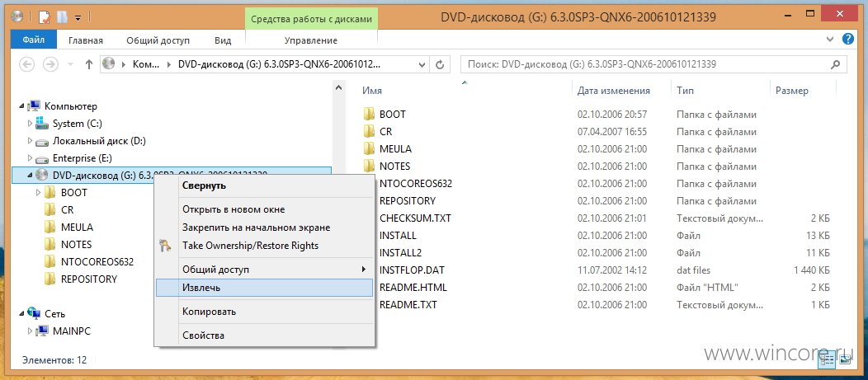Image resolution: width=868 pixels, height=380 pixels.
Task: Select the BOOT folder icon in the file list
Action: (x=370, y=114)
